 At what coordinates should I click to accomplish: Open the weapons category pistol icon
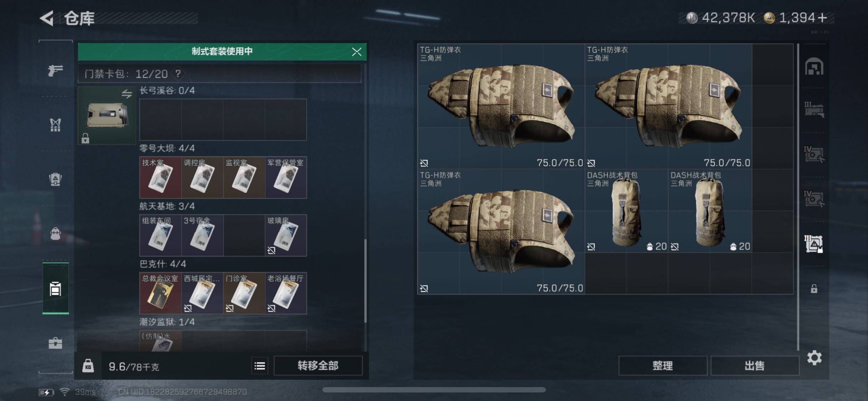click(56, 70)
